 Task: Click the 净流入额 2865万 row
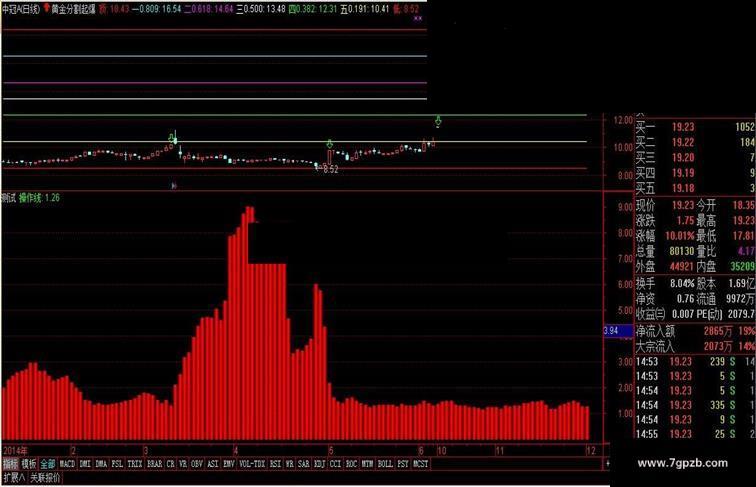click(x=695, y=331)
